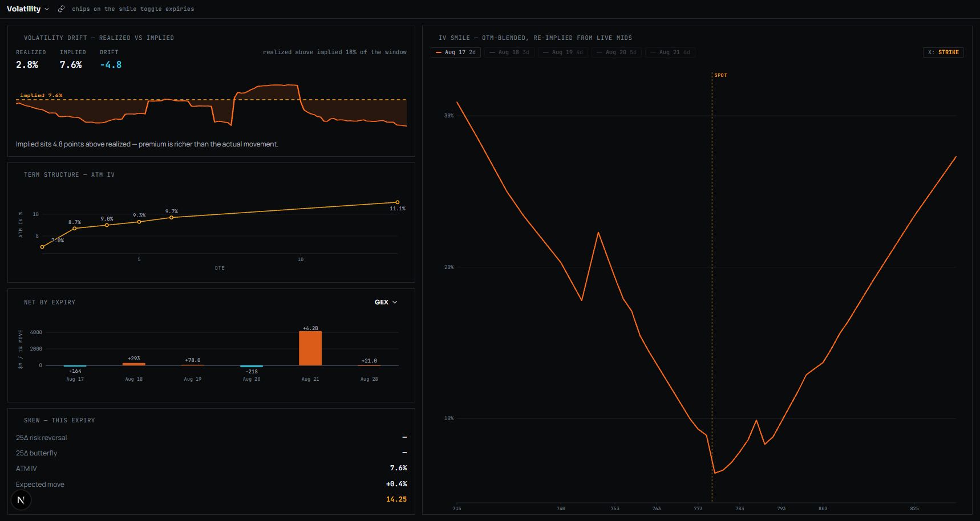Click the implied 7.6% dashed line label
The image size is (980, 521).
point(41,95)
